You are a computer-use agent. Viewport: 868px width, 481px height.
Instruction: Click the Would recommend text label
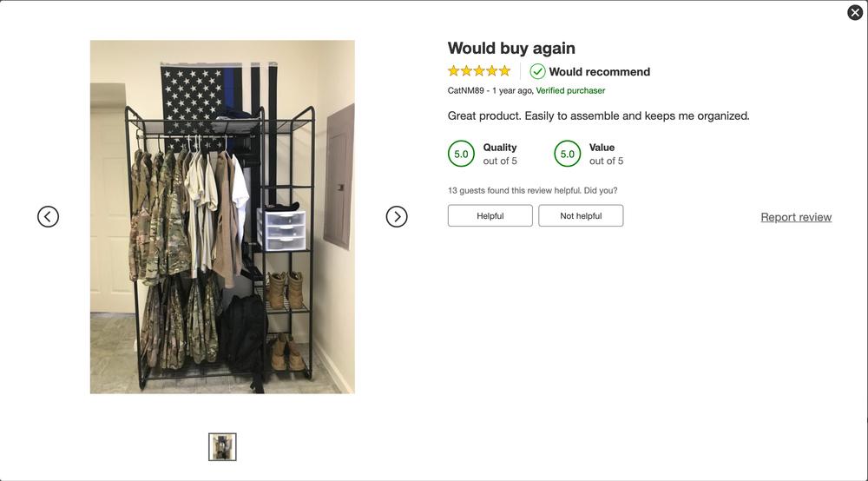click(600, 72)
